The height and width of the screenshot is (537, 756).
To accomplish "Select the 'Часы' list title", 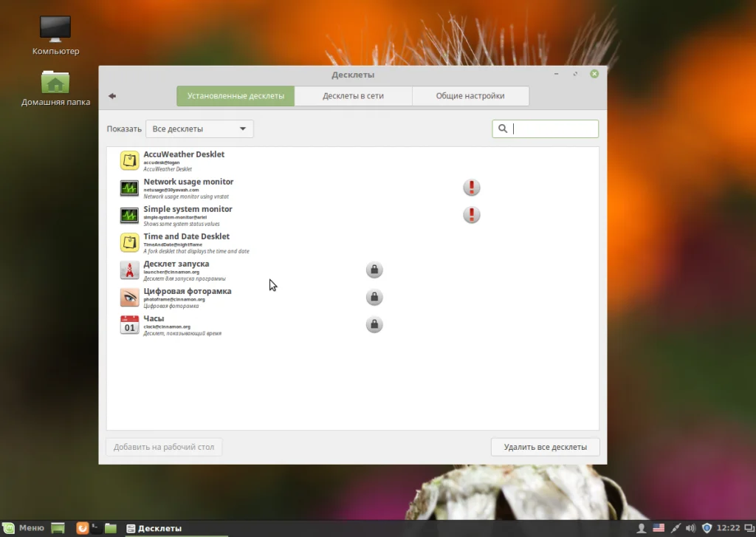I will click(x=154, y=318).
